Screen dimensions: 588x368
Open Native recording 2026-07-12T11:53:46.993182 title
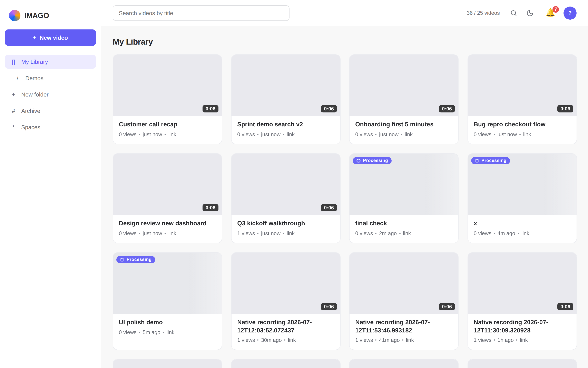(x=392, y=326)
